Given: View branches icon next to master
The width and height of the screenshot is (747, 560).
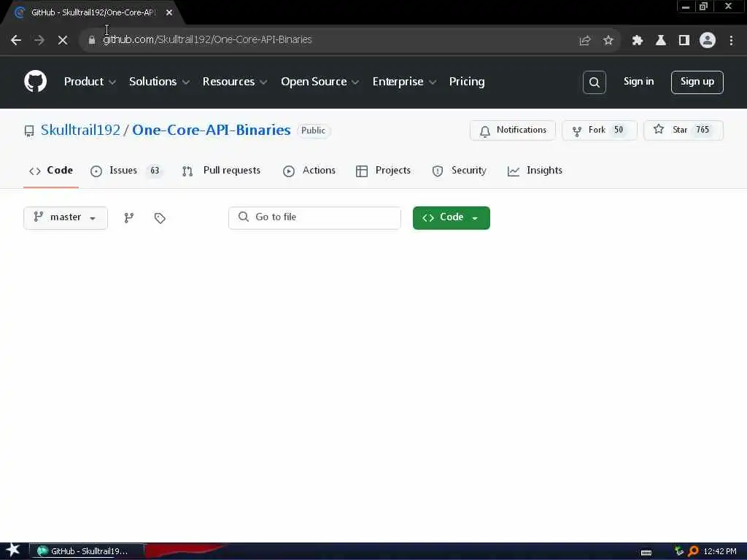Looking at the screenshot, I should click(128, 217).
